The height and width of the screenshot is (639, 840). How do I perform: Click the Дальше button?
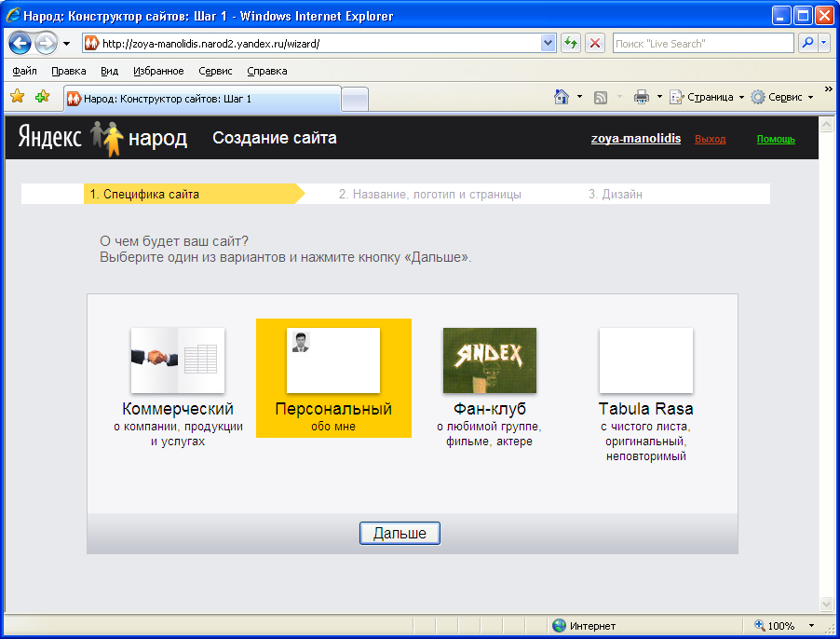400,534
